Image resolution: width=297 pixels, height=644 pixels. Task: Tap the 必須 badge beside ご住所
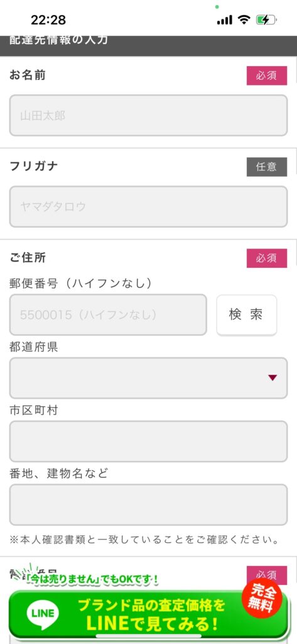(x=267, y=258)
